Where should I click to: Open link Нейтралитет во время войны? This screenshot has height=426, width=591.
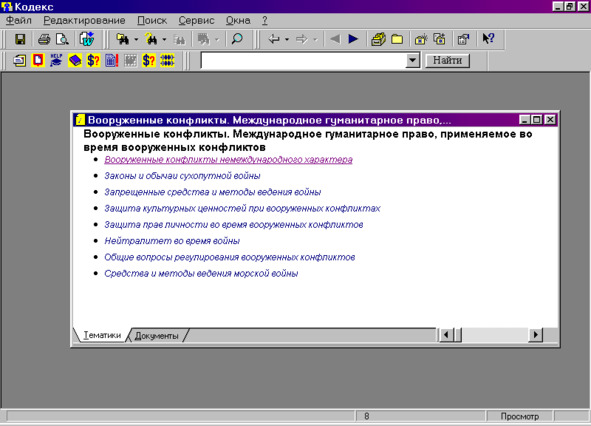click(172, 241)
